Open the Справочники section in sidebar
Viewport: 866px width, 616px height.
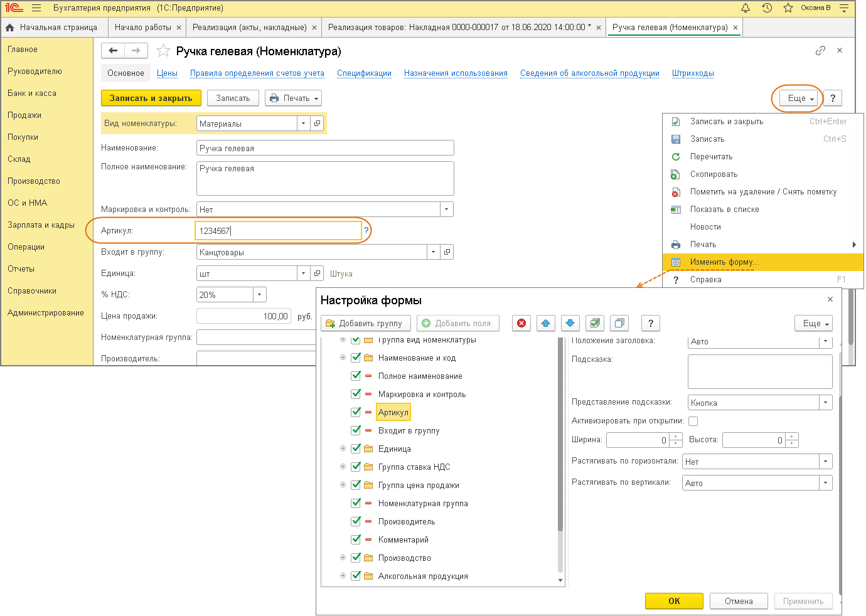[32, 291]
